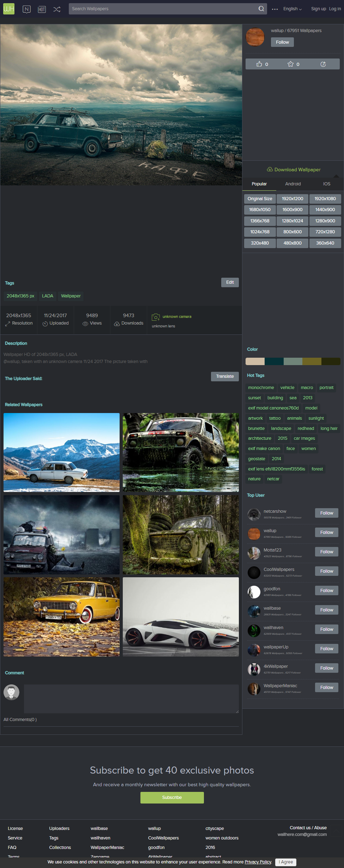344x868 pixels.
Task: Switch to the IOS sizes tab
Action: [327, 184]
